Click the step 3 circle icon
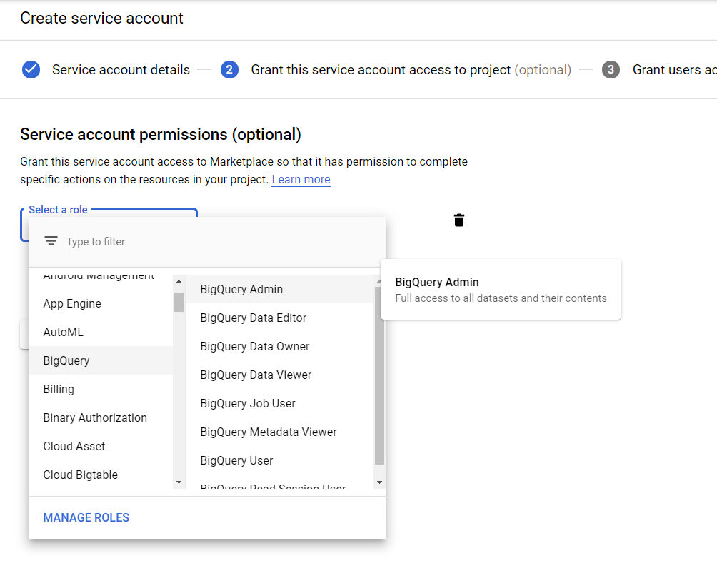717x588 pixels. (x=611, y=70)
